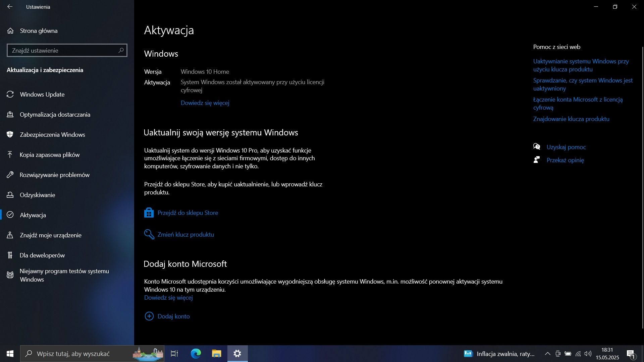
Task: Click the Aktywacja checkmark icon
Action: coord(10,215)
